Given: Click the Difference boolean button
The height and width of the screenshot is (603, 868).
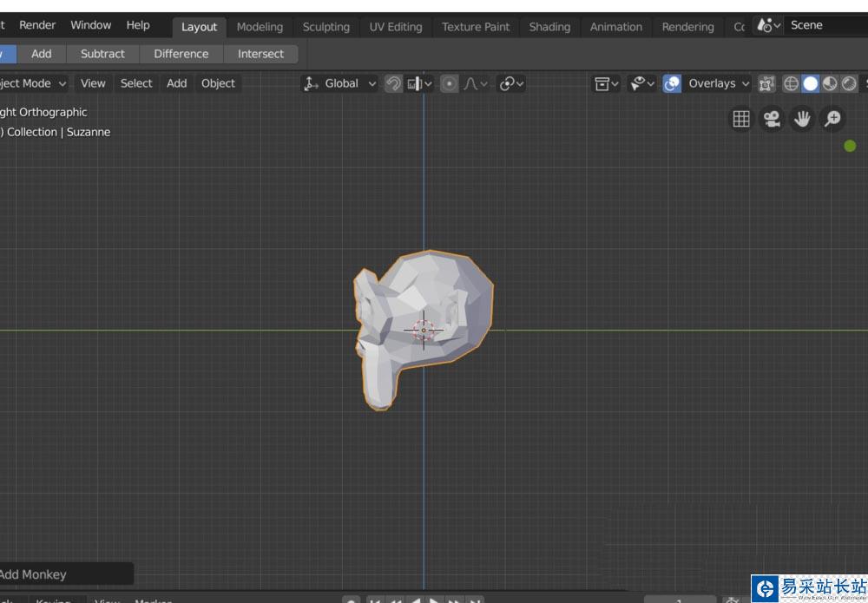Looking at the screenshot, I should click(x=181, y=54).
